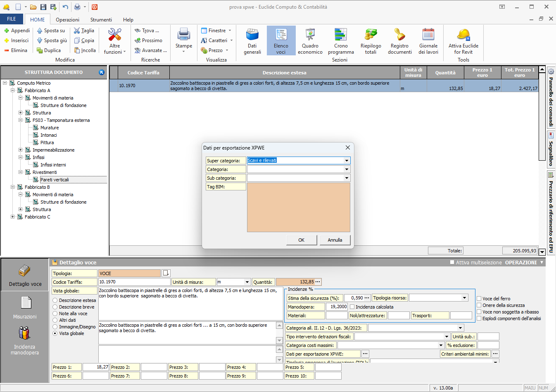Screen dimensions: 556x392
Task: Open the Crono programma section
Action: (341, 41)
